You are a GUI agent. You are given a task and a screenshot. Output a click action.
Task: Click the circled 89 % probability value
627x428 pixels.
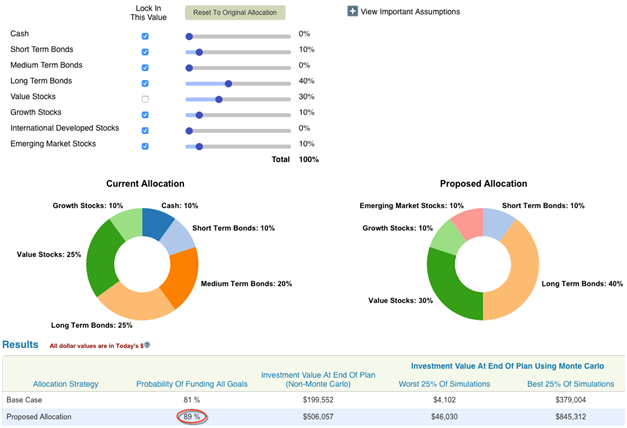(189, 417)
